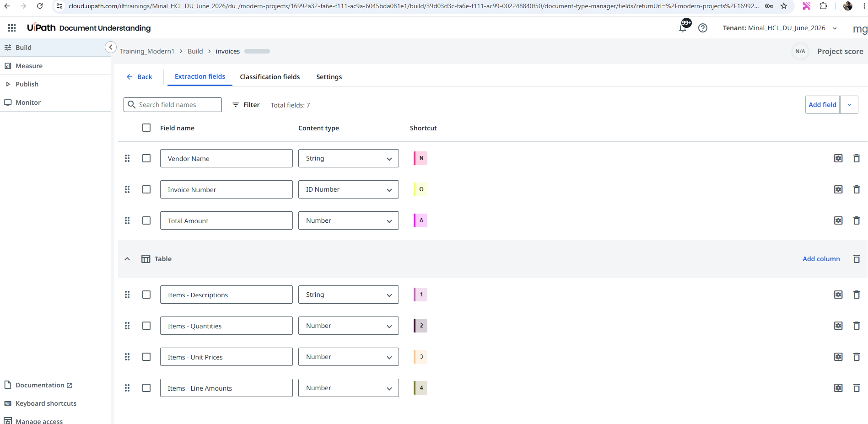Check the Invoice Number row checkbox
This screenshot has width=868, height=424.
pos(146,189)
